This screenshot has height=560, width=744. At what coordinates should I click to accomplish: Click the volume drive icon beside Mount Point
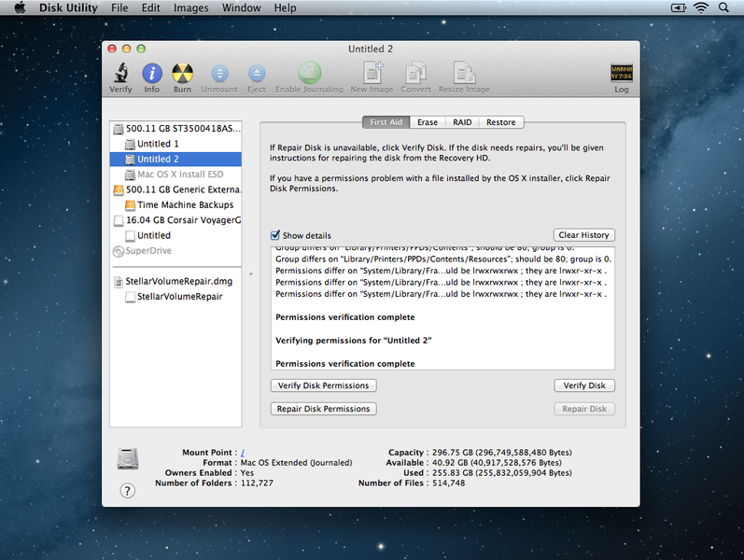click(128, 458)
